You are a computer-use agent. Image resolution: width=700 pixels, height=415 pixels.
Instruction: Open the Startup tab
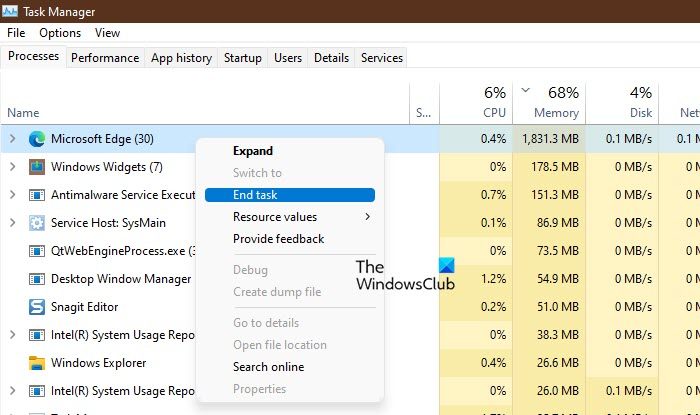pos(242,58)
